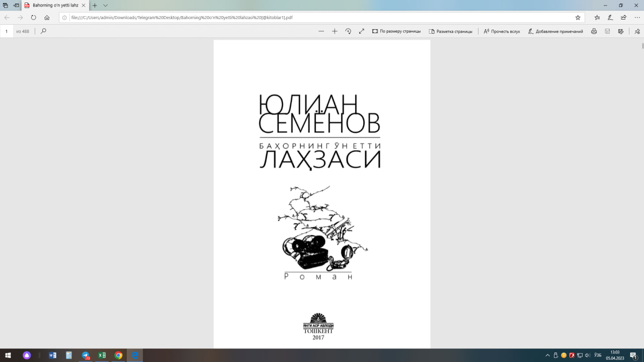Image resolution: width=644 pixels, height=362 pixels.
Task: Rotate the PDF page
Action: click(x=349, y=31)
